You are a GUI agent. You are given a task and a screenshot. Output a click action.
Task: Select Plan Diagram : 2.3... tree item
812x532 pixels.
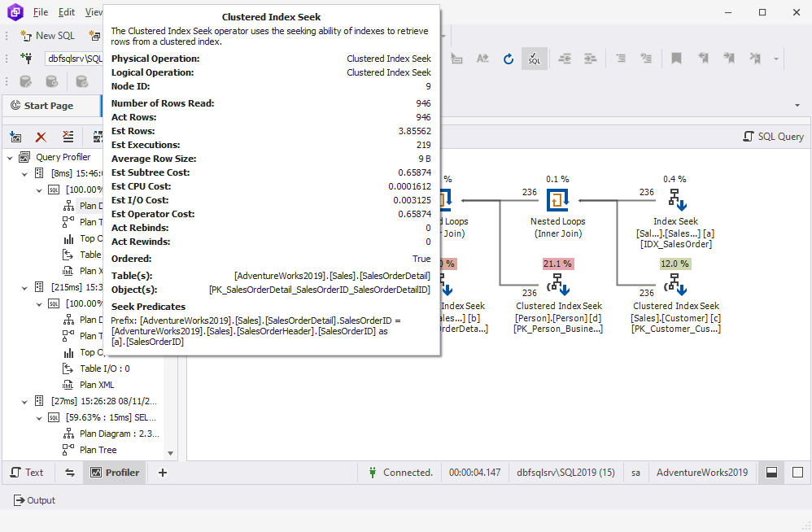click(x=111, y=434)
